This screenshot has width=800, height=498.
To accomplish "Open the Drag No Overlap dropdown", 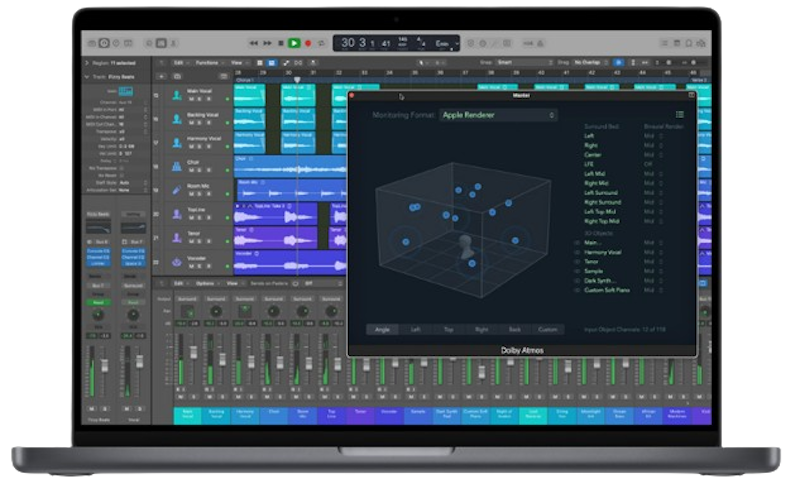I will (591, 62).
